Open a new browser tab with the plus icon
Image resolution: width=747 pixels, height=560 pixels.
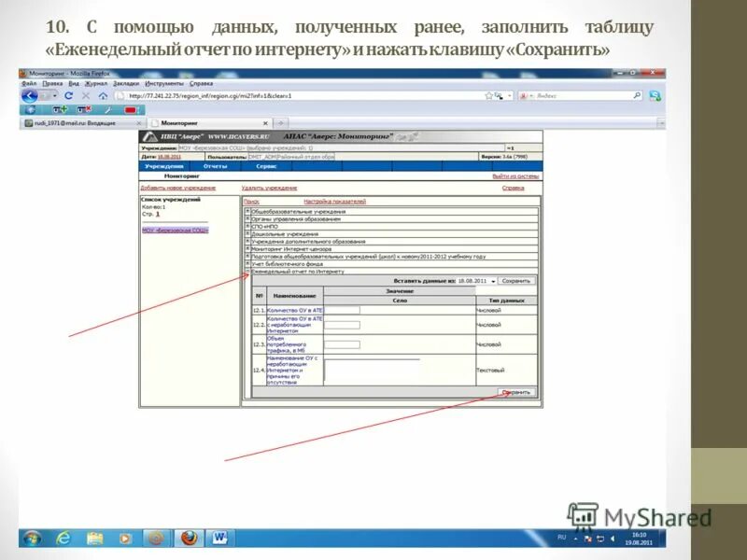(x=280, y=121)
